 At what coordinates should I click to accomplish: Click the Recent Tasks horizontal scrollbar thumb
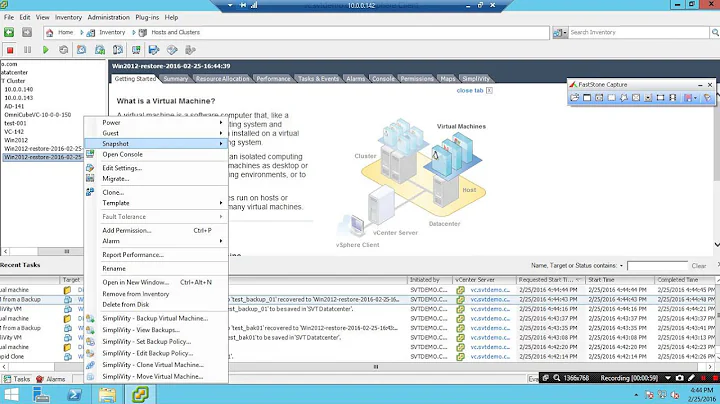(376, 367)
